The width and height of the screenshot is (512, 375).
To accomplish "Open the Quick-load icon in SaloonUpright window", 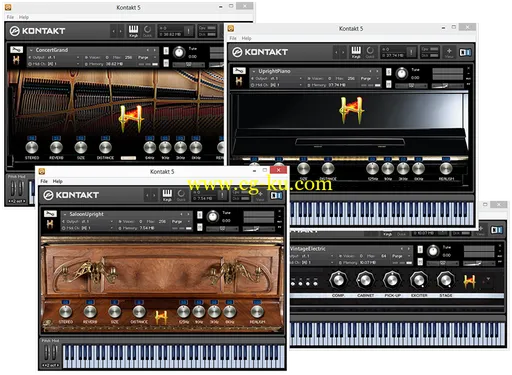I will (181, 195).
